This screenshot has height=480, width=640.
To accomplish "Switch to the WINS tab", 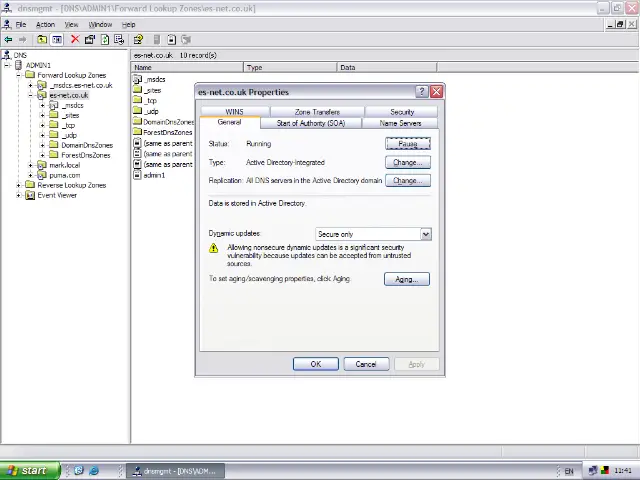I will click(235, 111).
